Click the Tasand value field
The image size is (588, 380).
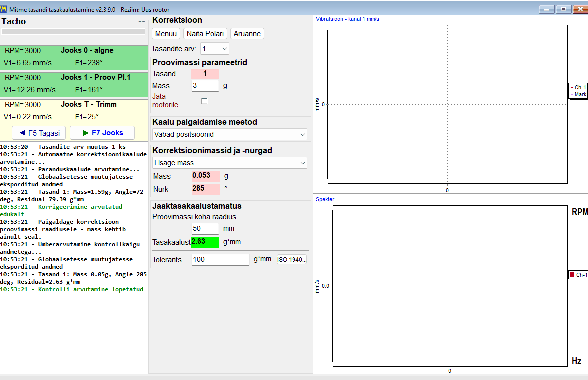point(205,73)
